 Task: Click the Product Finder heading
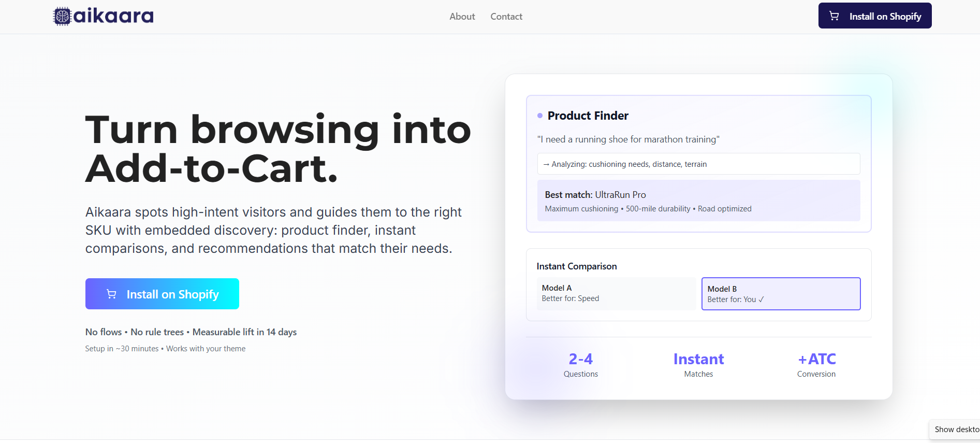click(588, 116)
